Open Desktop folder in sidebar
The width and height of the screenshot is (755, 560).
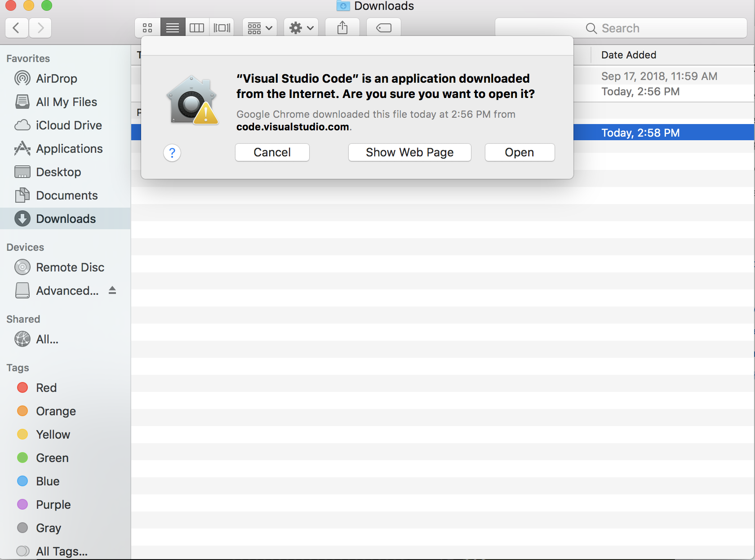(x=65, y=172)
